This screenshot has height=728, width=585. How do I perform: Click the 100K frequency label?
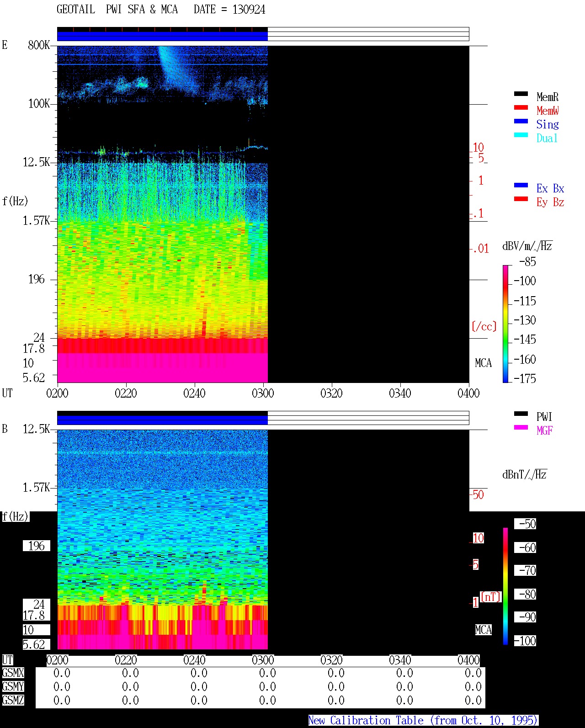point(39,103)
